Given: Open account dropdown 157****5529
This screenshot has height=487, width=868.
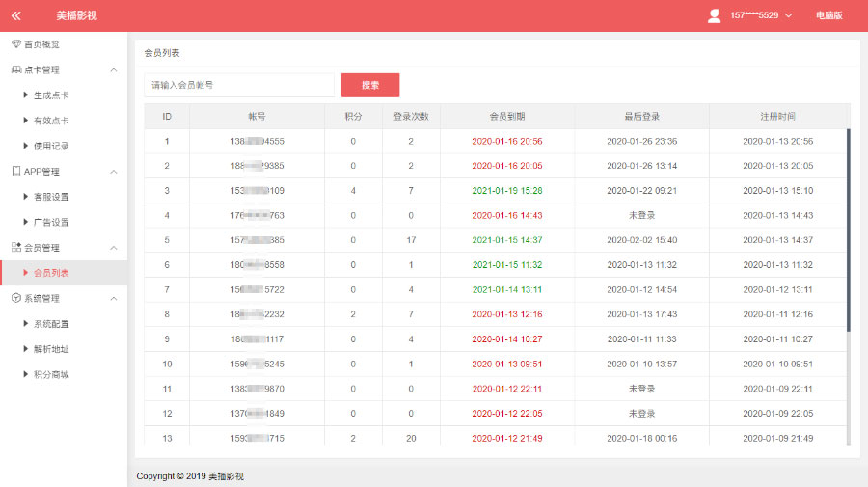Looking at the screenshot, I should [x=761, y=15].
